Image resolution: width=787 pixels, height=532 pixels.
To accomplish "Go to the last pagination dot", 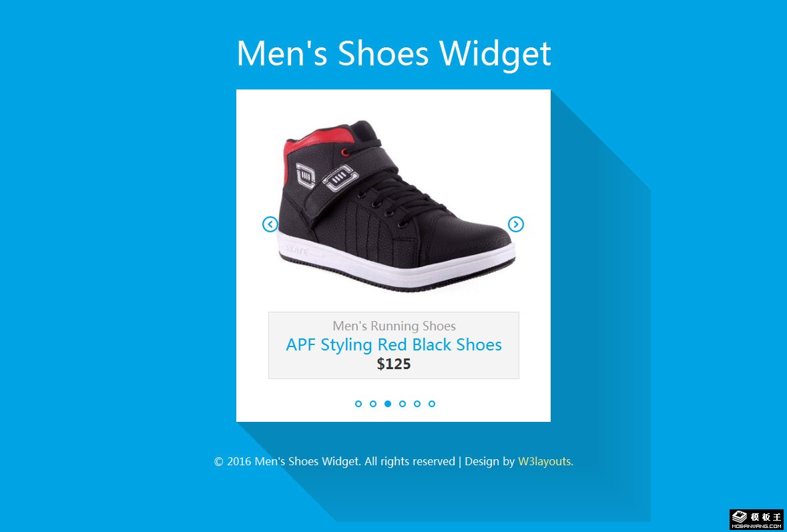I will (x=432, y=404).
